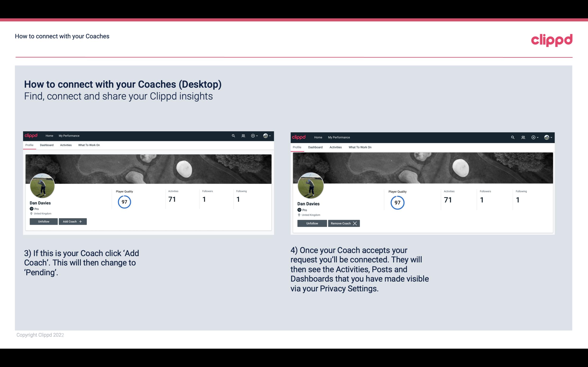Toggle the 'What To Work On' tab visibility
The height and width of the screenshot is (367, 588).
tap(88, 145)
